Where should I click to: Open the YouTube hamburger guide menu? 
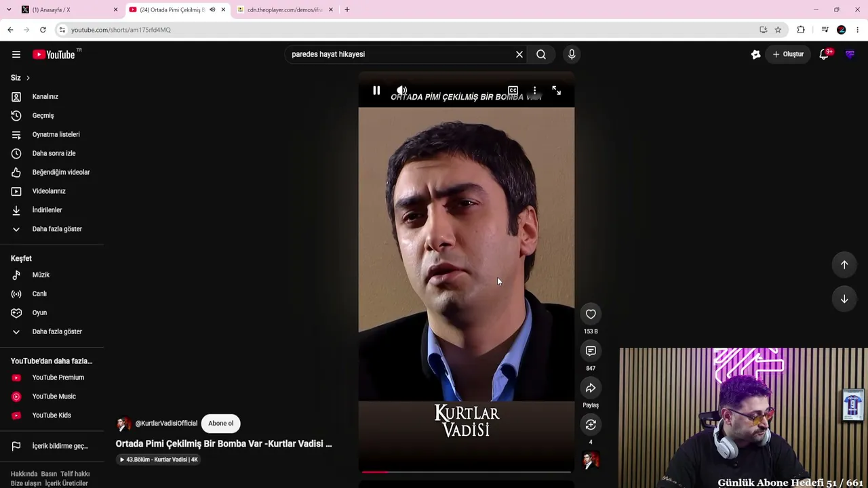click(16, 54)
